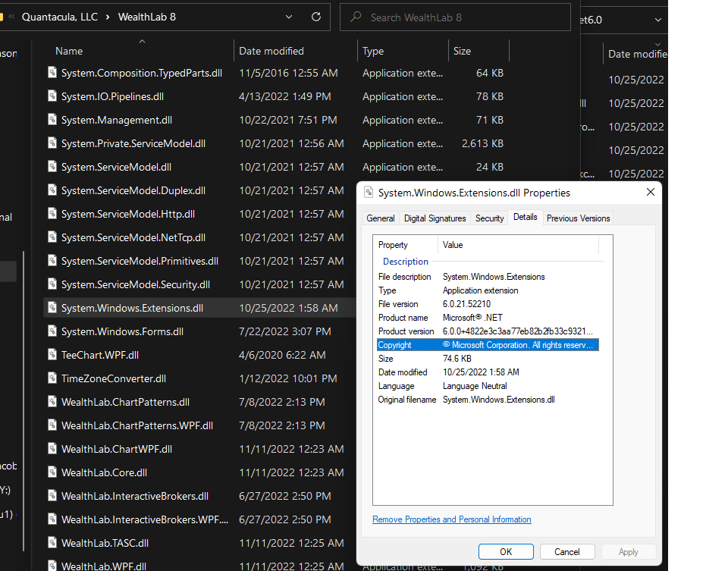
Task: Click the 74.6 KB size value
Action: click(x=457, y=359)
